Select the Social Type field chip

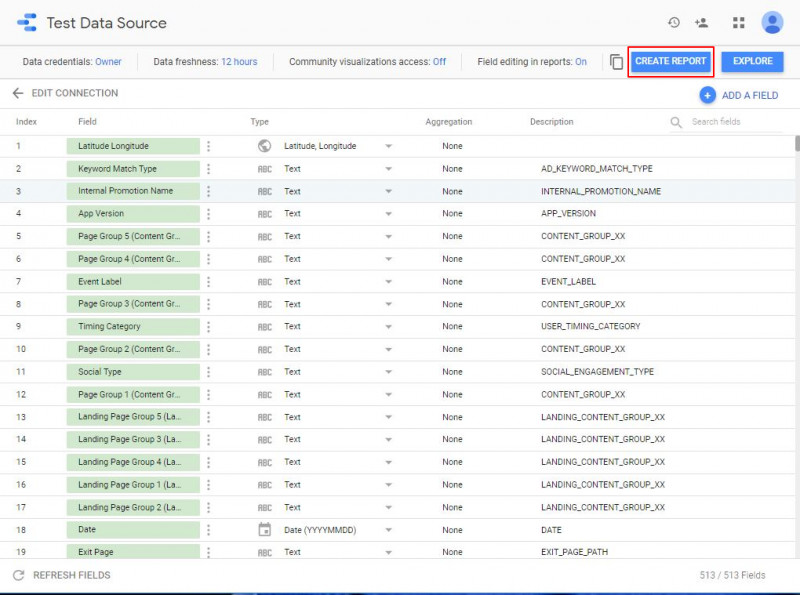(x=133, y=372)
